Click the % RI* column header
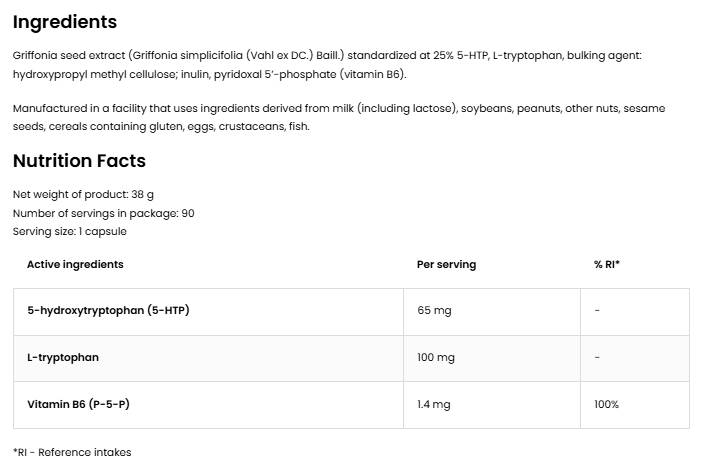The image size is (707, 470). pos(607,265)
